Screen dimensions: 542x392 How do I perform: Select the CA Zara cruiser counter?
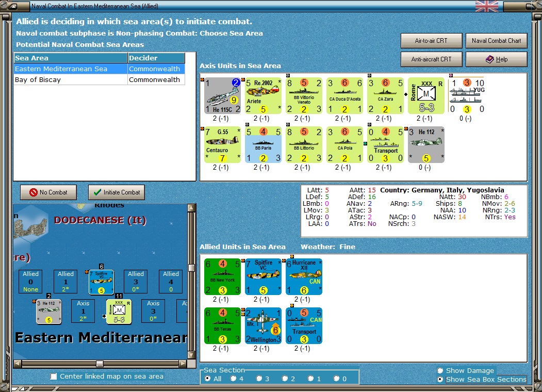[x=385, y=95]
